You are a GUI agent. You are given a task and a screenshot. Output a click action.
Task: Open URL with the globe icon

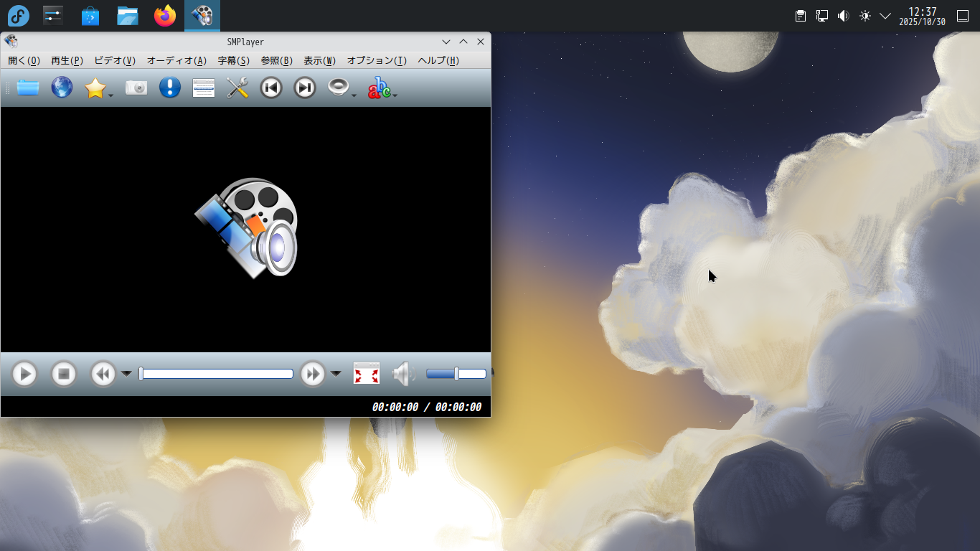(x=62, y=88)
